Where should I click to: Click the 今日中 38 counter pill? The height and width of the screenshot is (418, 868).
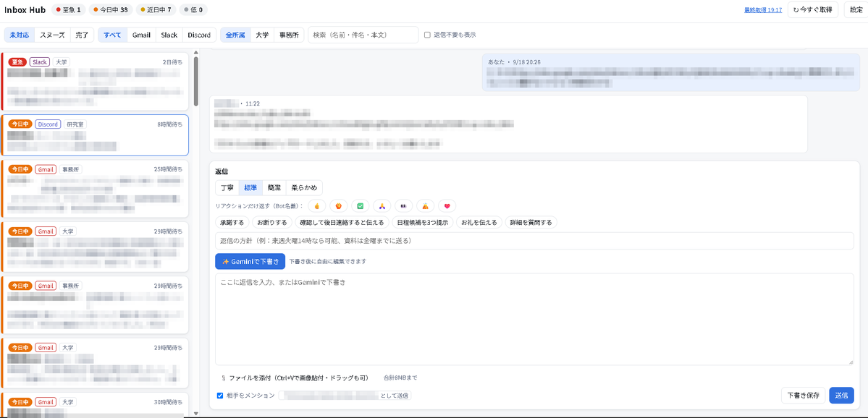click(x=111, y=9)
